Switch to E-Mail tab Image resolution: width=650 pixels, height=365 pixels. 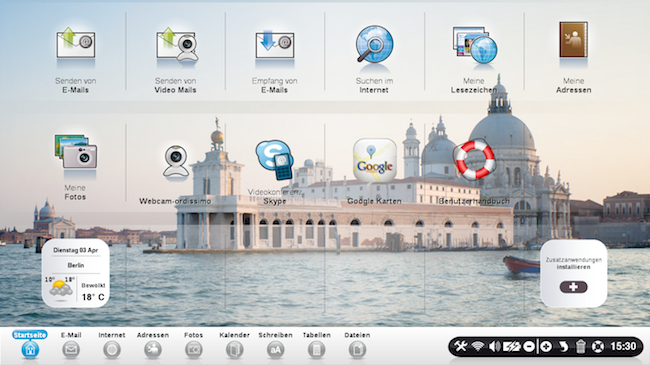[x=71, y=345]
